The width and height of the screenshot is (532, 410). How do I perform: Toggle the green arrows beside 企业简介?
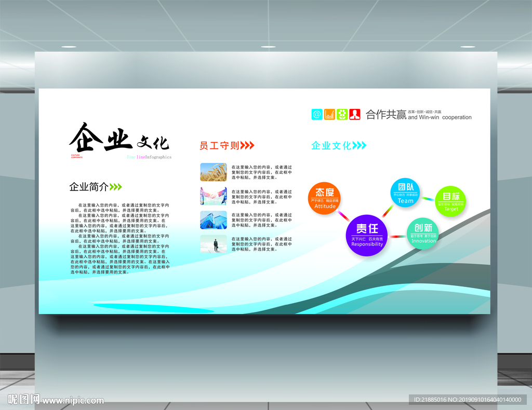116,187
